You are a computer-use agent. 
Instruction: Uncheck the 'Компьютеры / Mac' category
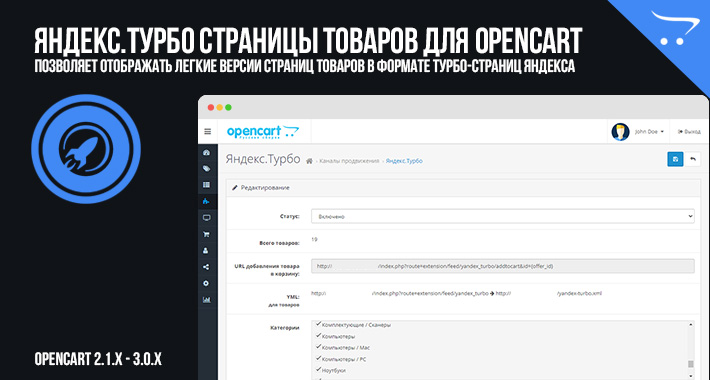(x=318, y=347)
